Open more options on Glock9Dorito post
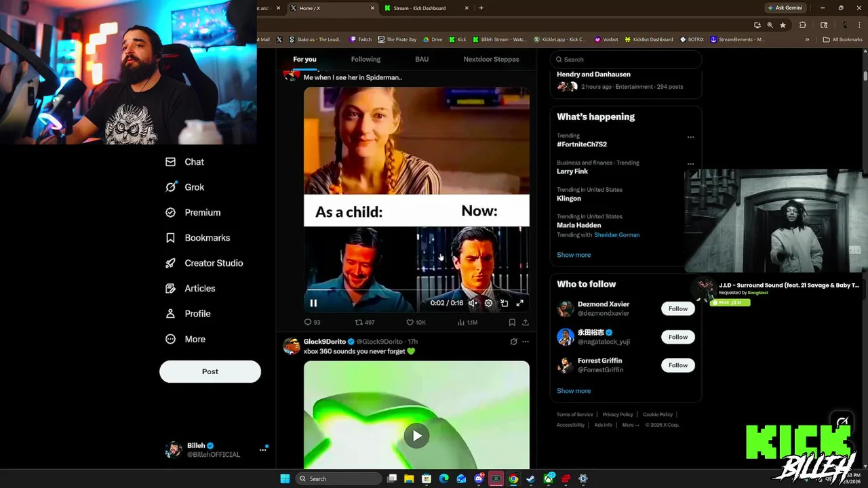Screen dimensions: 868x488 click(x=525, y=342)
